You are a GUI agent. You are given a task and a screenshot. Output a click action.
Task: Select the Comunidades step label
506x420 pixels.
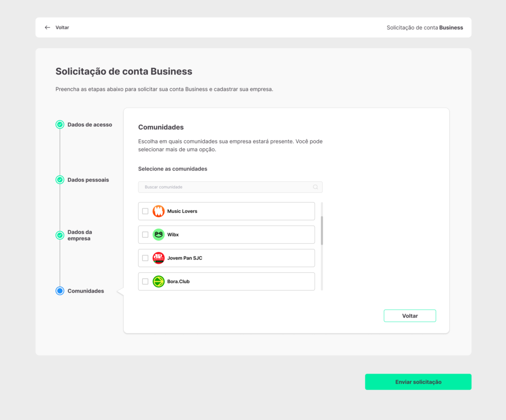[85, 291]
